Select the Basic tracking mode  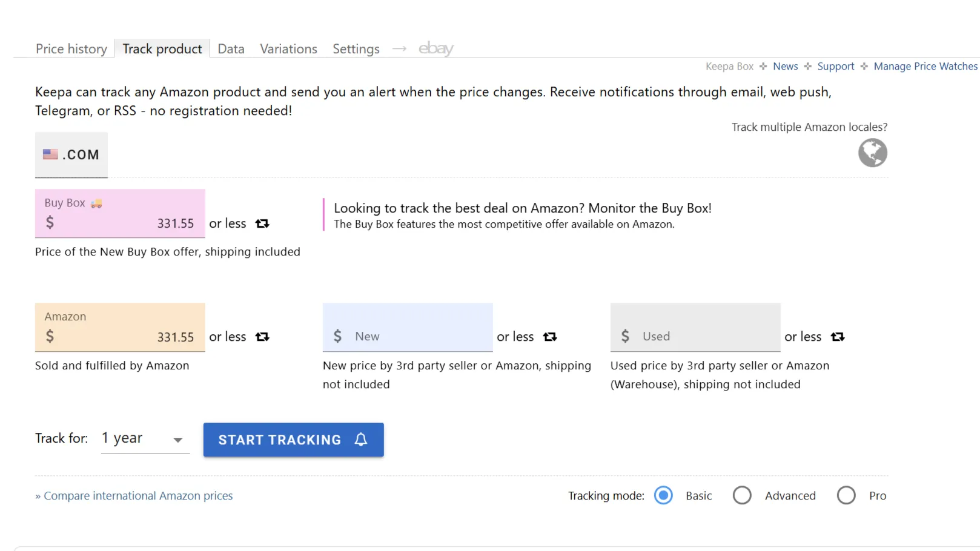click(x=663, y=495)
